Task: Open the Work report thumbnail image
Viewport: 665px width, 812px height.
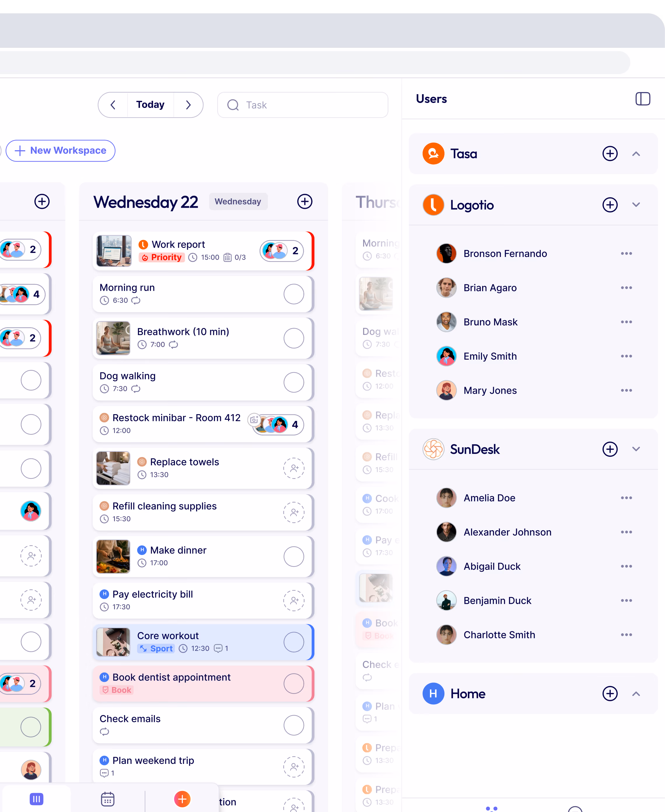Action: click(114, 251)
